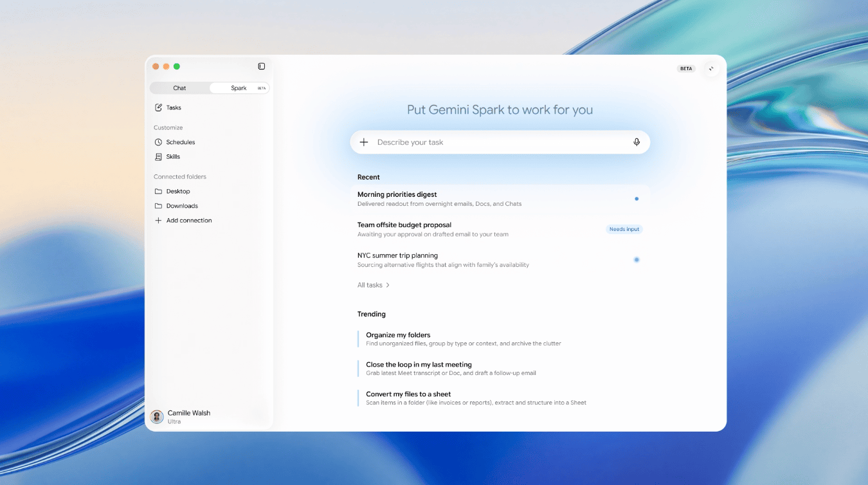868x485 pixels.
Task: Click the macOS green fullscreen button
Action: click(177, 66)
